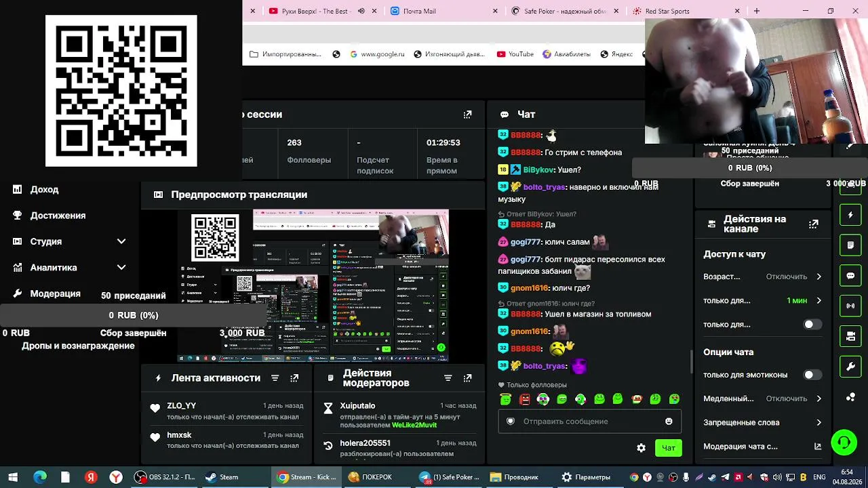
Task: Open the Авиабилеты bookmark
Action: (566, 54)
